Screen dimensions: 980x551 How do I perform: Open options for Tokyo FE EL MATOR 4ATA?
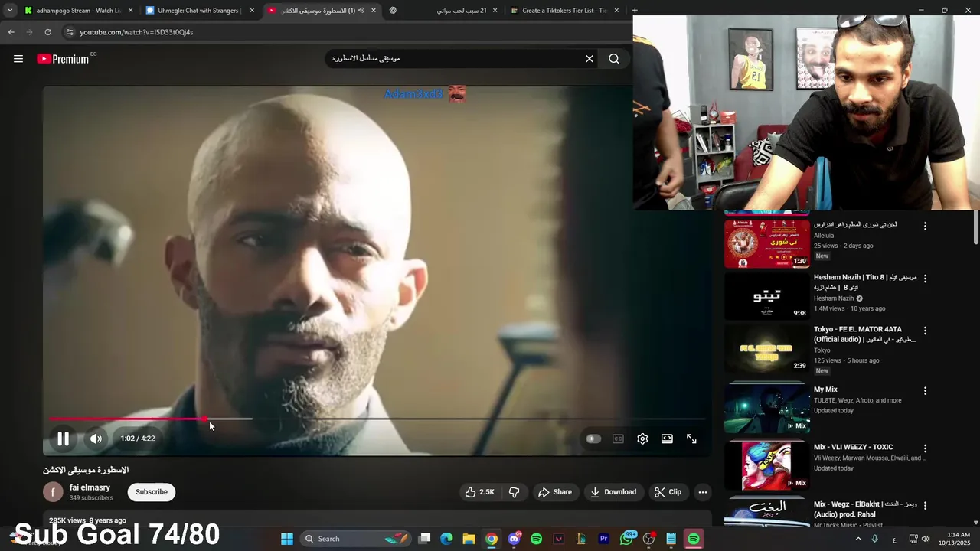click(925, 331)
